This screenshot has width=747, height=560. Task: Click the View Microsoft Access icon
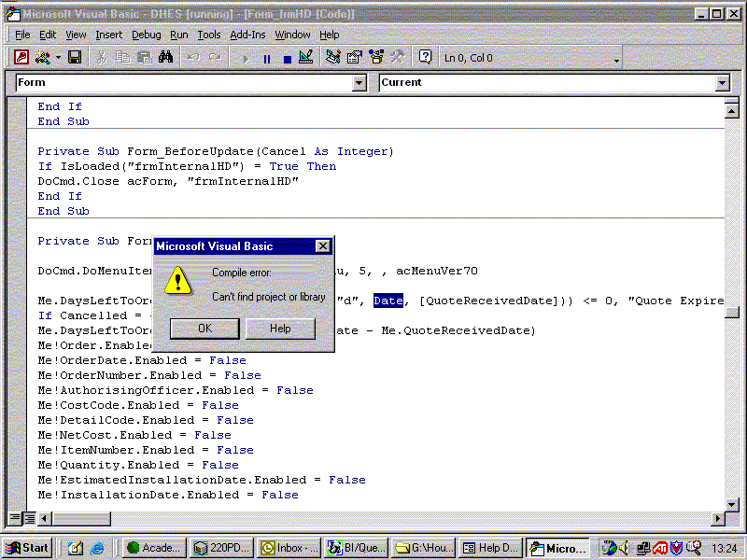click(x=21, y=58)
